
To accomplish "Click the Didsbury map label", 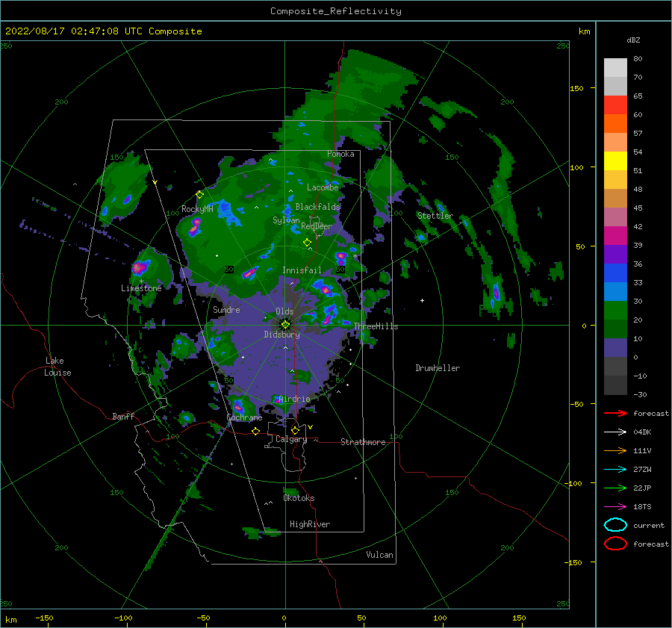I will click(282, 335).
